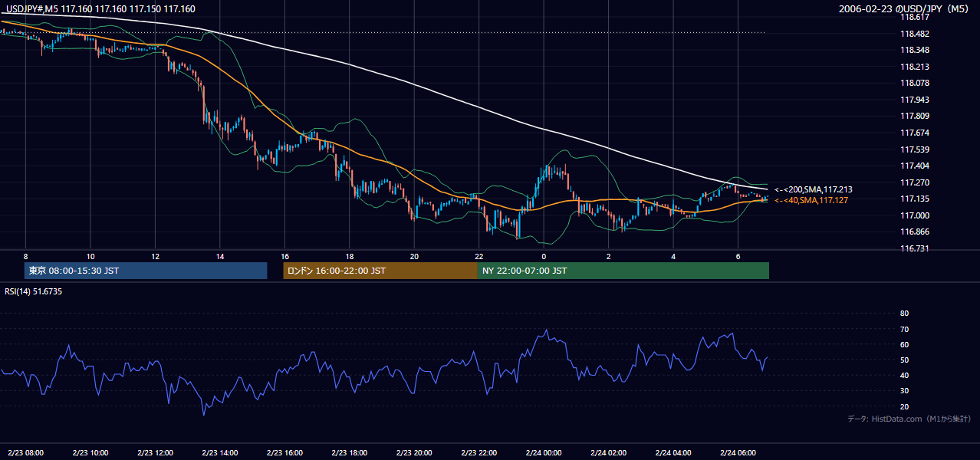Click price axis label 117.539
This screenshot has width=980, height=460.
click(914, 149)
